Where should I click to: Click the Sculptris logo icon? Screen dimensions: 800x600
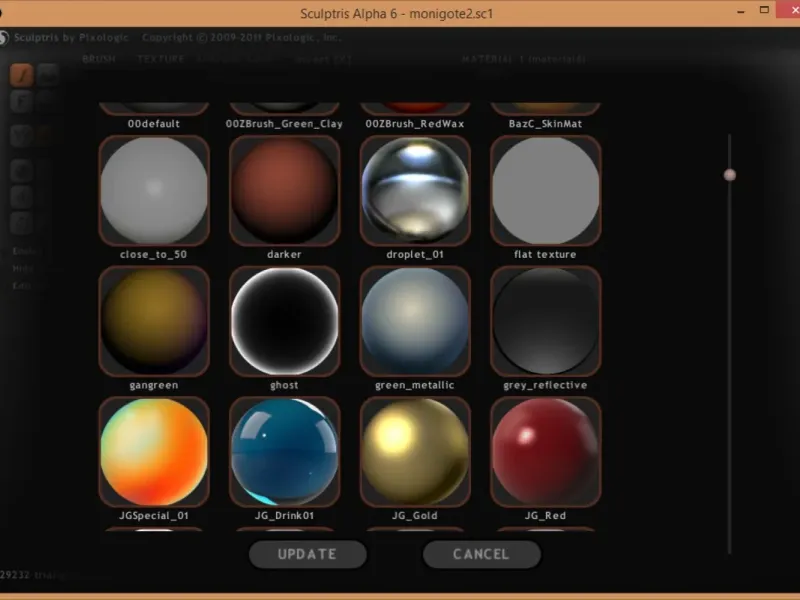tap(4, 38)
